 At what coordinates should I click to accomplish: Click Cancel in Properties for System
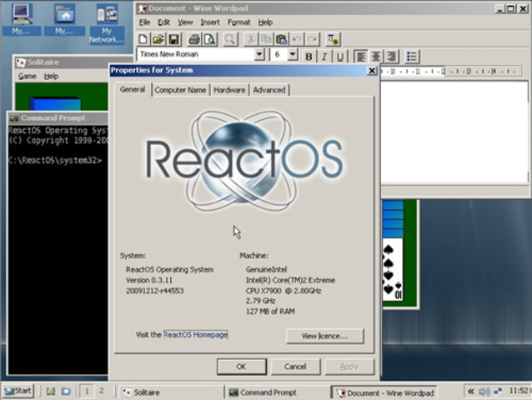(295, 367)
